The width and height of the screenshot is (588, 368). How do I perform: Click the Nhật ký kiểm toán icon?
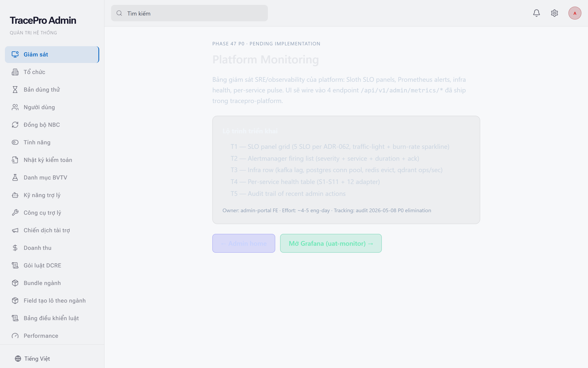15,160
